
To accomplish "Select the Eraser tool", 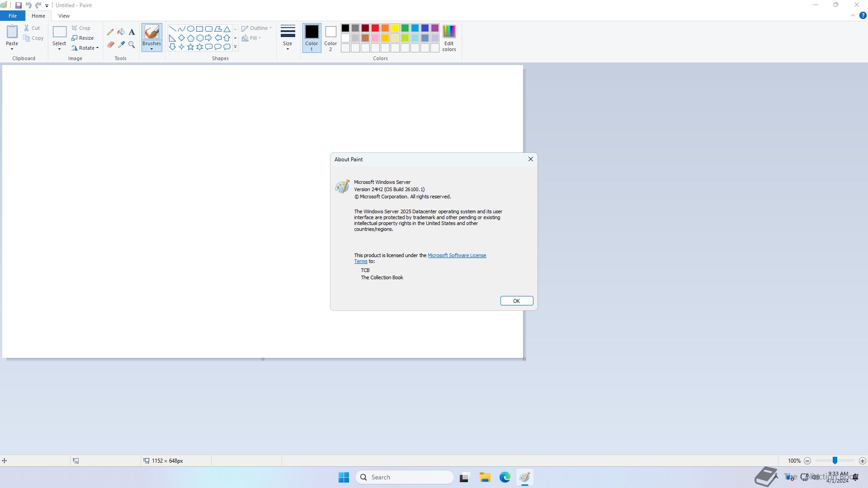I will coord(110,45).
